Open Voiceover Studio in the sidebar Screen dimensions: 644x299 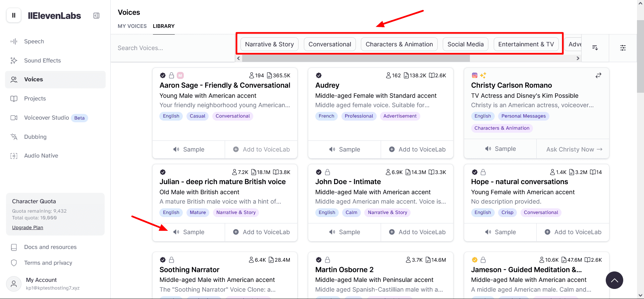pyautogui.click(x=46, y=118)
